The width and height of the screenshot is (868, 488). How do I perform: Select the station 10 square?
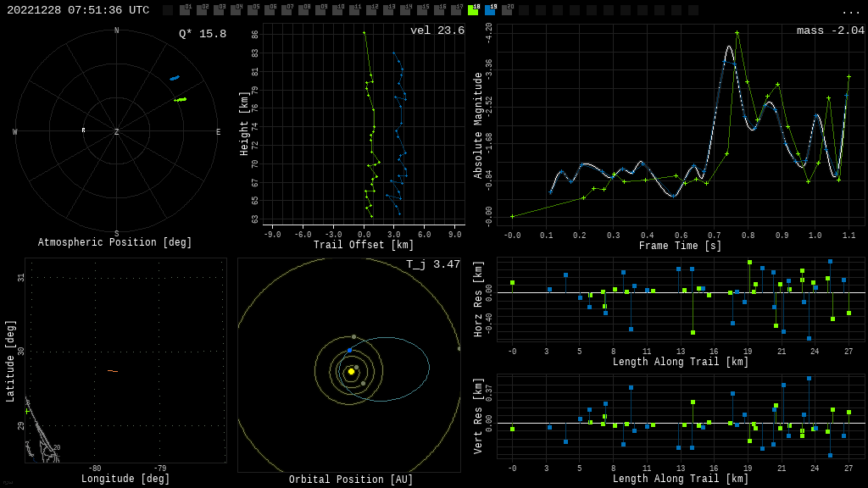click(x=337, y=10)
